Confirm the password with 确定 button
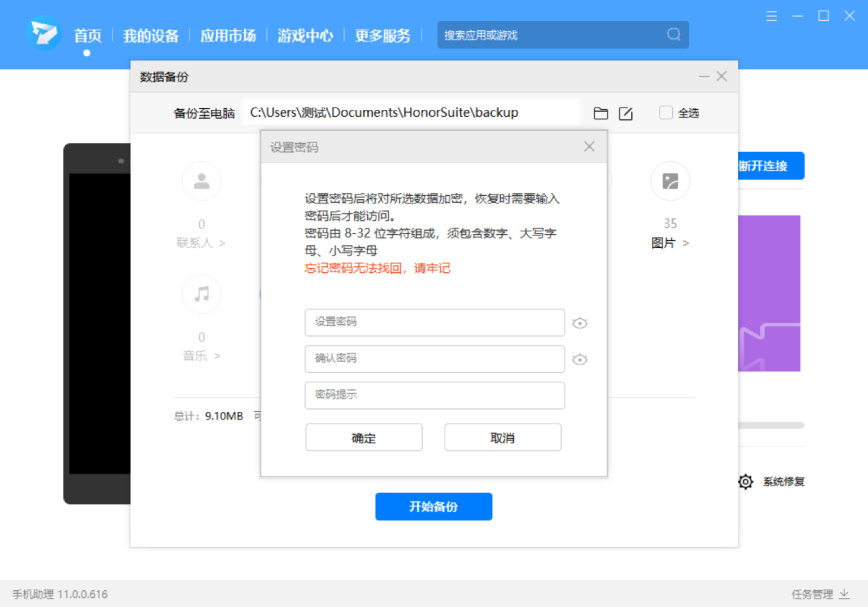Image resolution: width=868 pixels, height=607 pixels. (x=363, y=437)
